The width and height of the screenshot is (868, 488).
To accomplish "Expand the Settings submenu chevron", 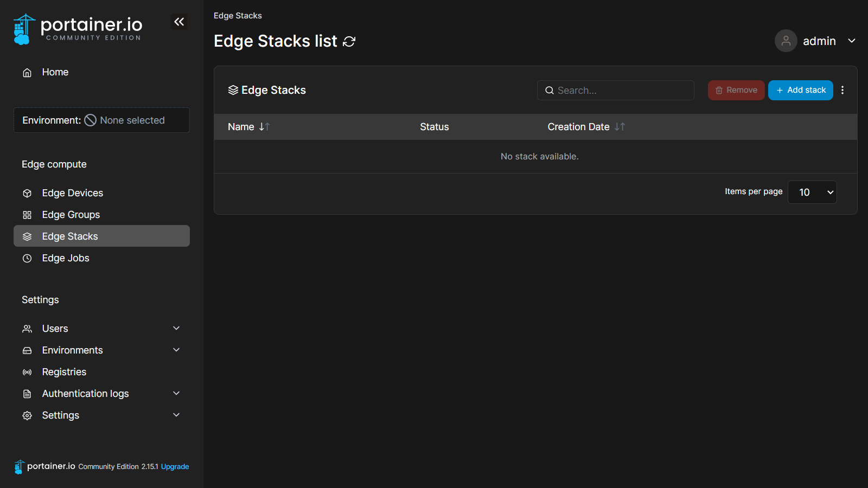I will pos(176,415).
